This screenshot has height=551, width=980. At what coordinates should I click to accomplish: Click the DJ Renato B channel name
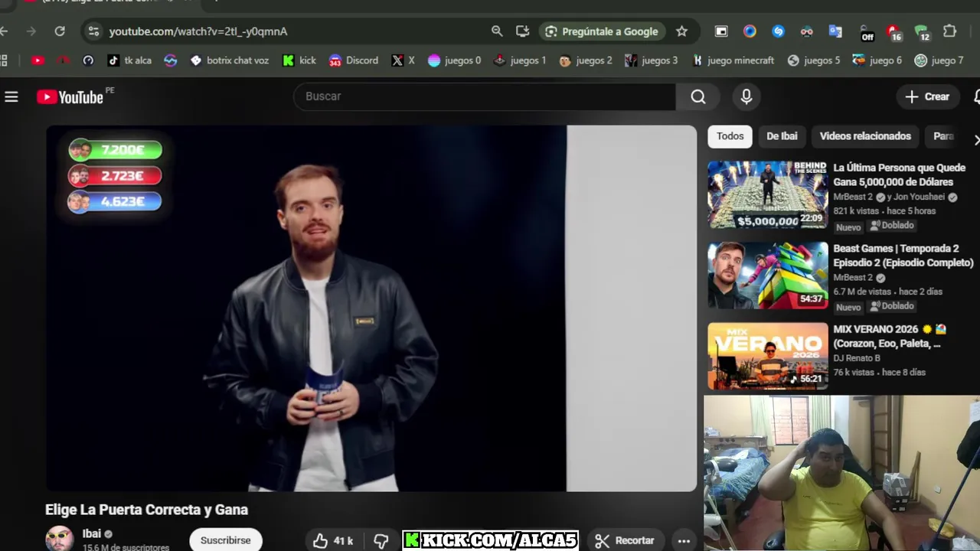[x=857, y=358]
